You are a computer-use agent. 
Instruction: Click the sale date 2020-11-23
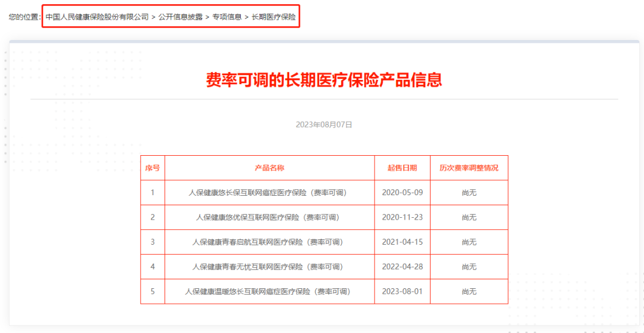pos(402,217)
